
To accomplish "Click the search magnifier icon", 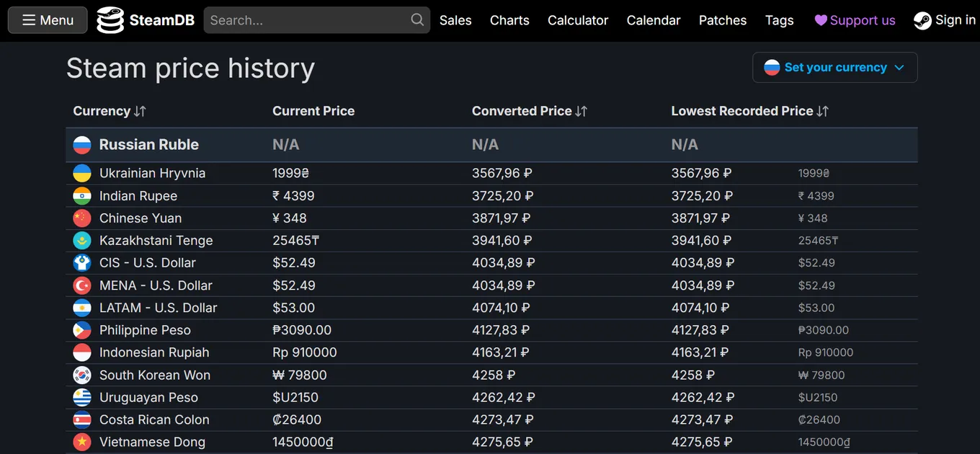I will pyautogui.click(x=417, y=20).
